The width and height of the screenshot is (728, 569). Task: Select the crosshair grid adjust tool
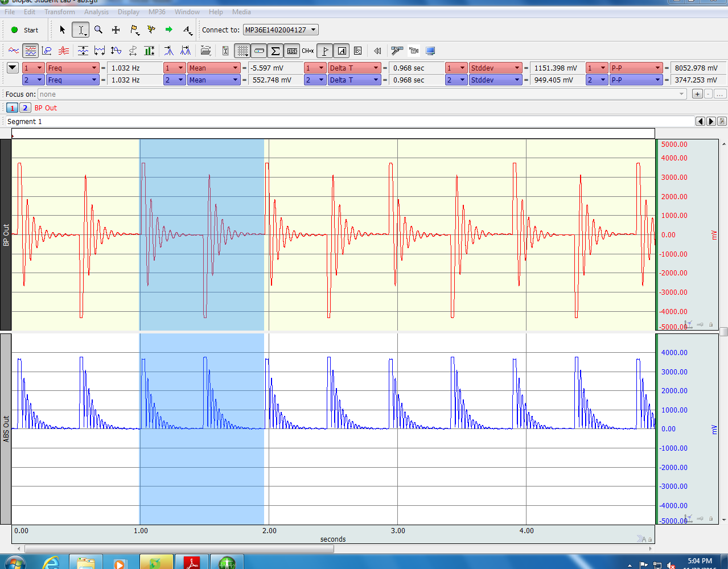click(116, 30)
